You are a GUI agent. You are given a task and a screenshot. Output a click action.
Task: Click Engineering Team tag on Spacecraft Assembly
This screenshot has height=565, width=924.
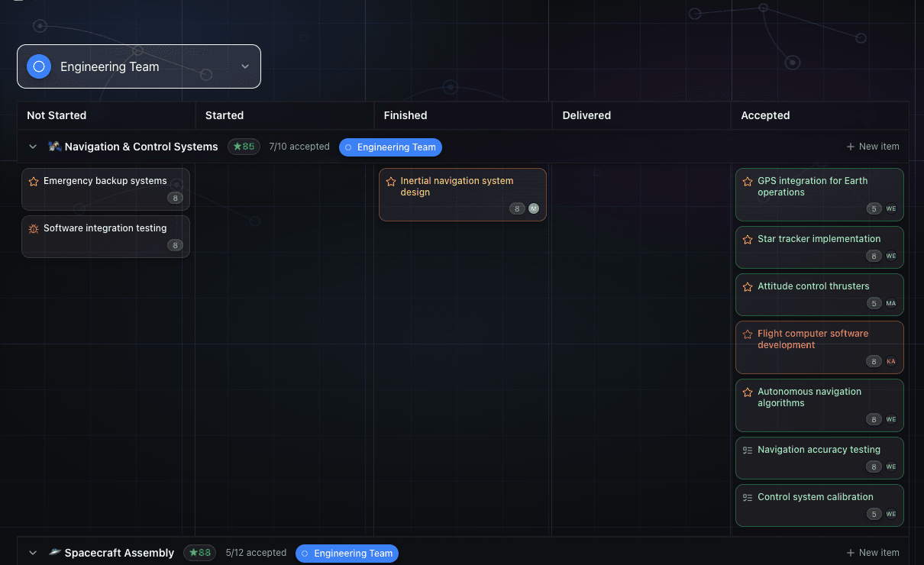coord(347,554)
